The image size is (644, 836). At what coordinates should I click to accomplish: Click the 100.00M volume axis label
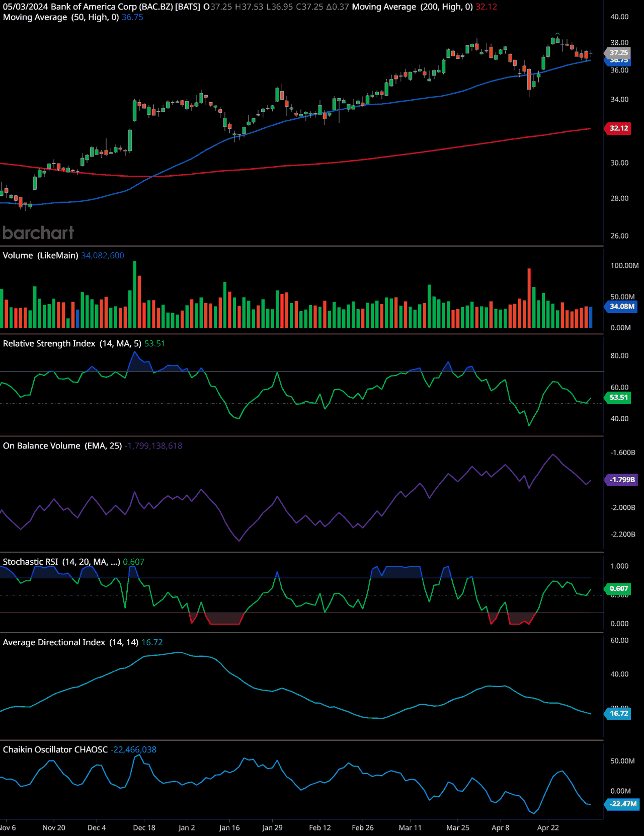[624, 266]
